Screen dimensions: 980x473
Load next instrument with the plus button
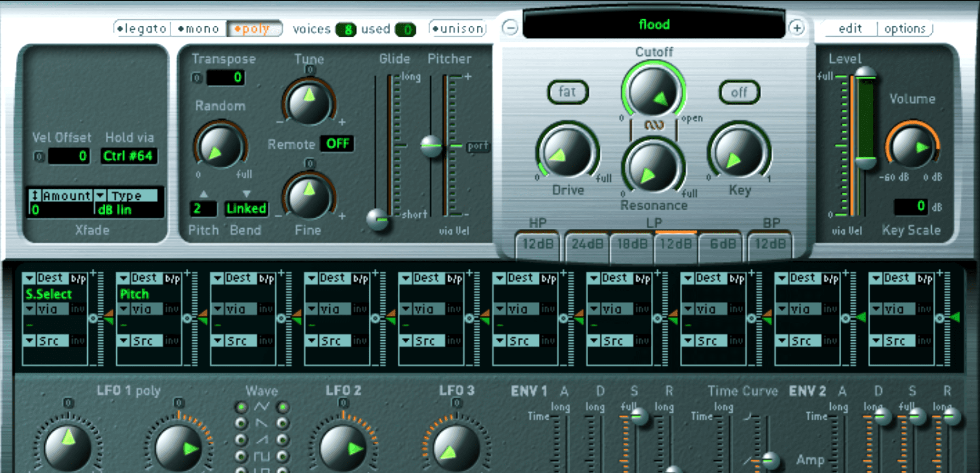point(797,27)
